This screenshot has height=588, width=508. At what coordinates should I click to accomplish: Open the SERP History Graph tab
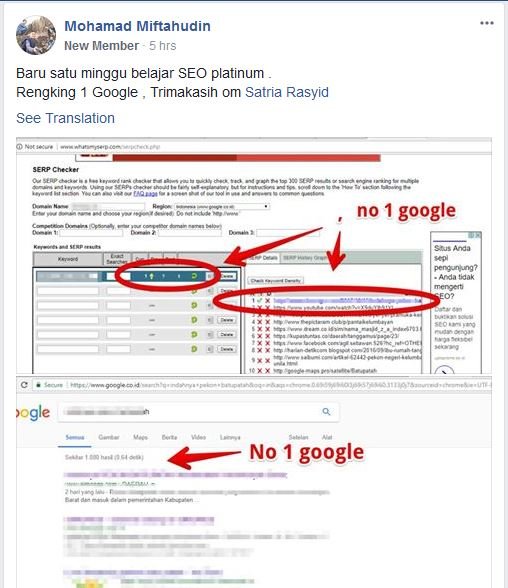pos(304,258)
